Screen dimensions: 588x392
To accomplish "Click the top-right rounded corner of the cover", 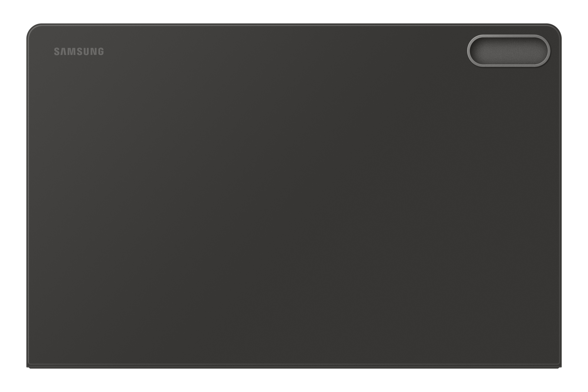I will click(x=556, y=29).
